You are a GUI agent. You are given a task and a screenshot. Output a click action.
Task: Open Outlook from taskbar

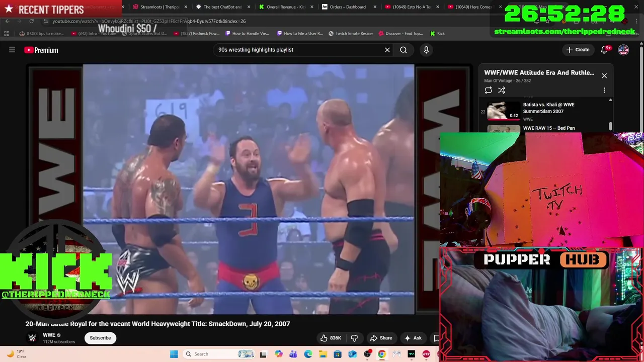352,354
